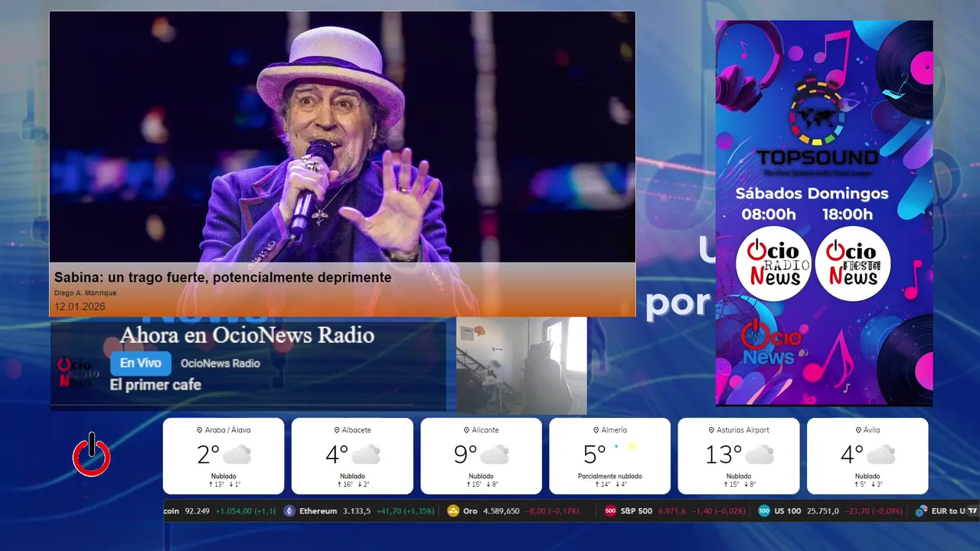This screenshot has width=980, height=551.
Task: Click the 'Ahora en OcioNews Radio' heading
Action: tap(247, 335)
